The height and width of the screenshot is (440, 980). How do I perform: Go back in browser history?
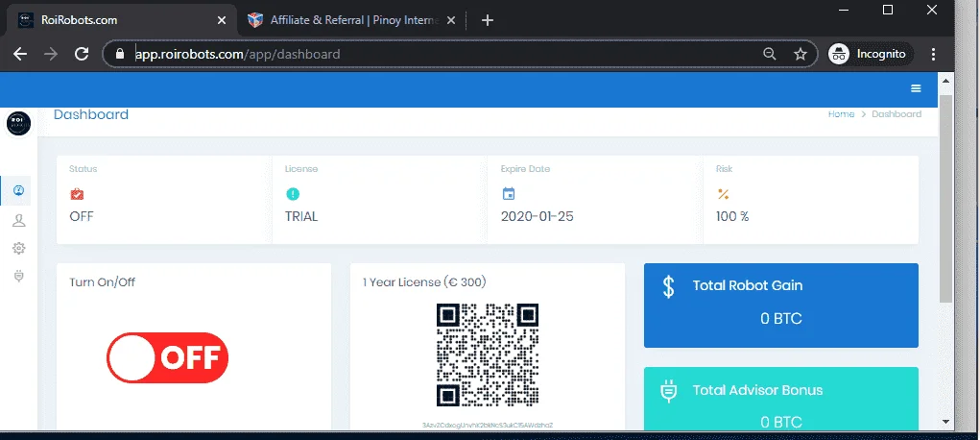[x=20, y=54]
